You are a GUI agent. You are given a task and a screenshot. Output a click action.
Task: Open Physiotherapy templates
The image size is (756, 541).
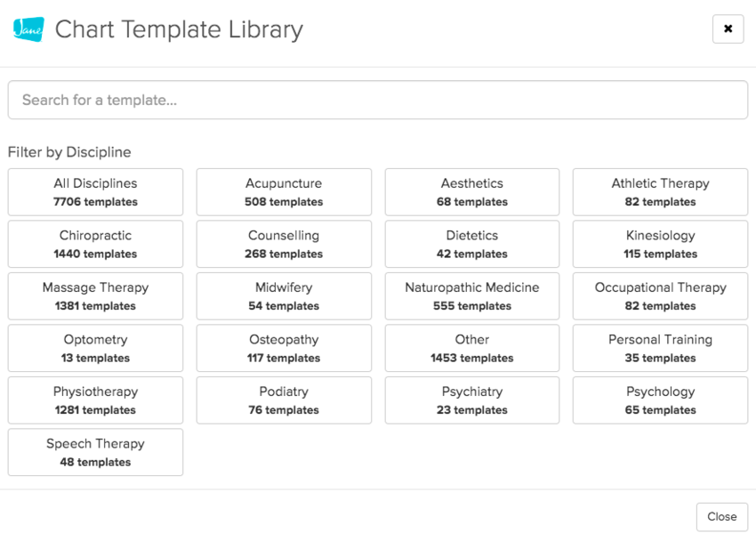tap(95, 400)
